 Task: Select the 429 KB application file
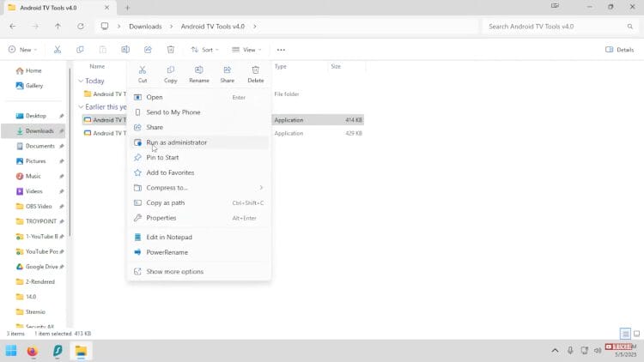pyautogui.click(x=223, y=133)
